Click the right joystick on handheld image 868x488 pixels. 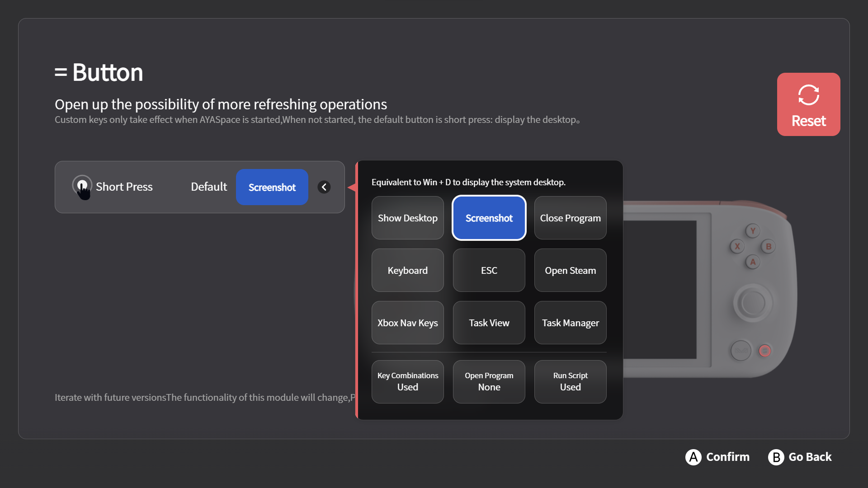pyautogui.click(x=752, y=302)
